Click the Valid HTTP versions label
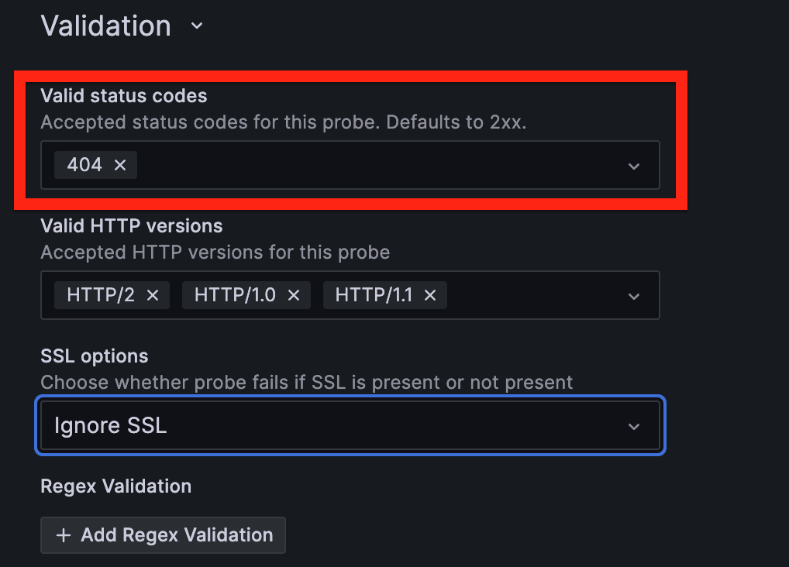Image resolution: width=789 pixels, height=567 pixels. click(x=131, y=226)
